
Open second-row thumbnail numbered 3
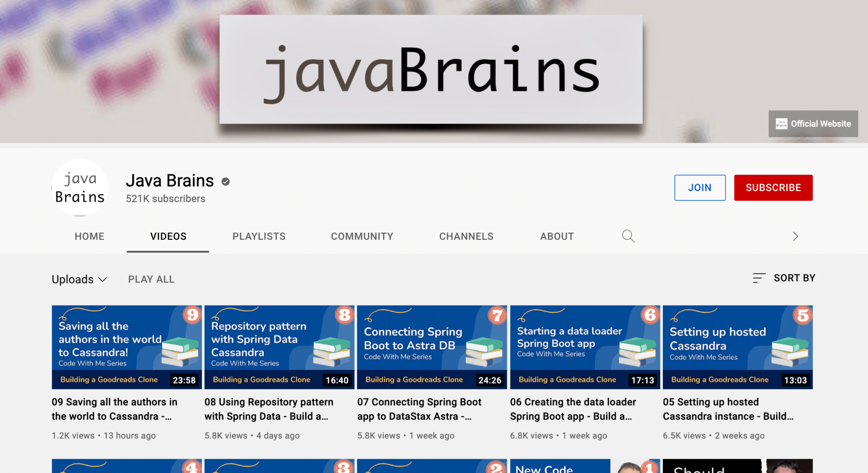click(x=279, y=466)
